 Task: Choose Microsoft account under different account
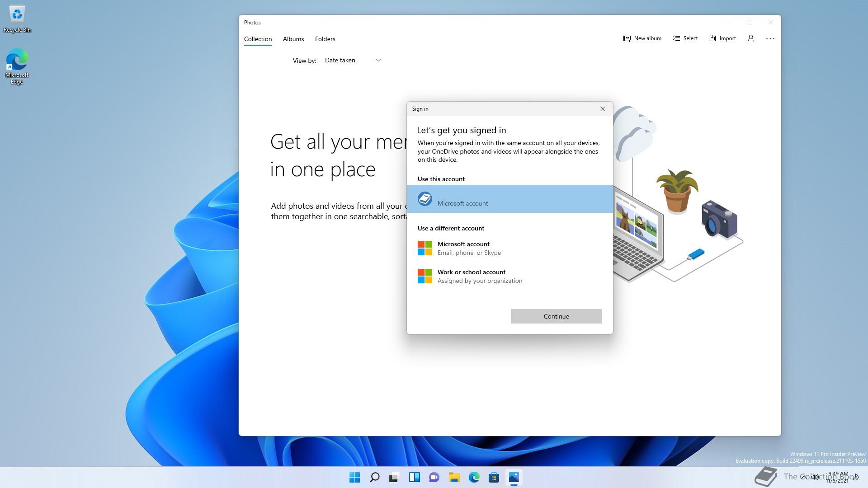(x=510, y=248)
